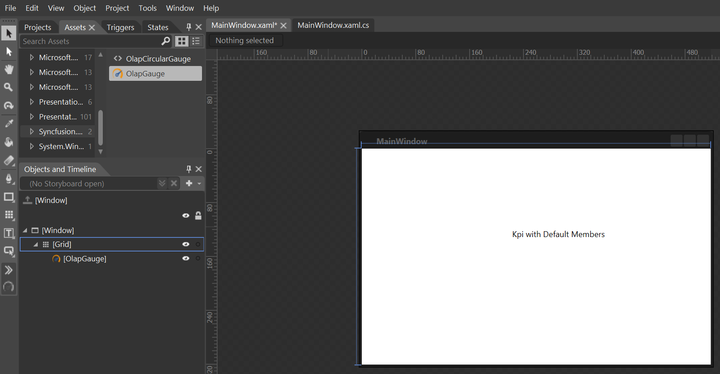720x374 pixels.
Task: Toggle lock all padlock in timeline header
Action: pyautogui.click(x=198, y=215)
